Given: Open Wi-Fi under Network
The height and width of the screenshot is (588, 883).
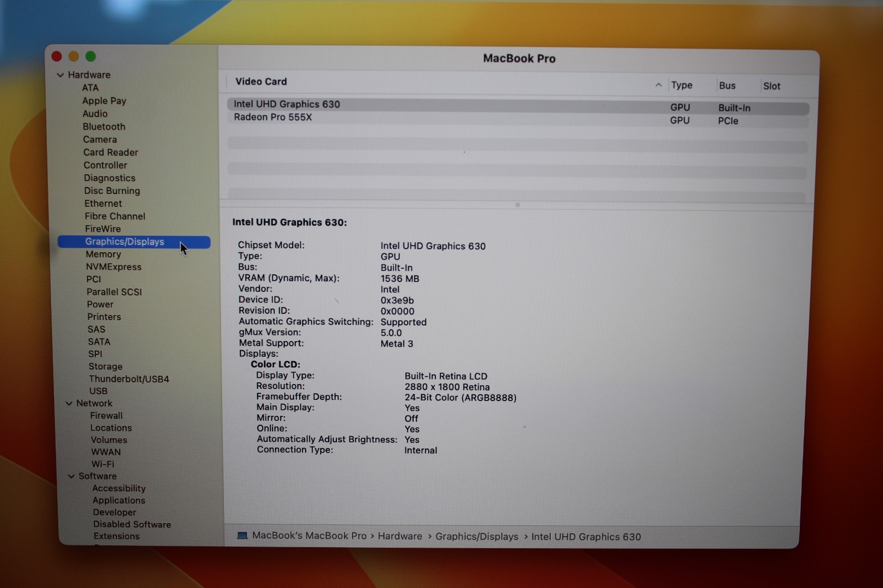Looking at the screenshot, I should [x=103, y=464].
